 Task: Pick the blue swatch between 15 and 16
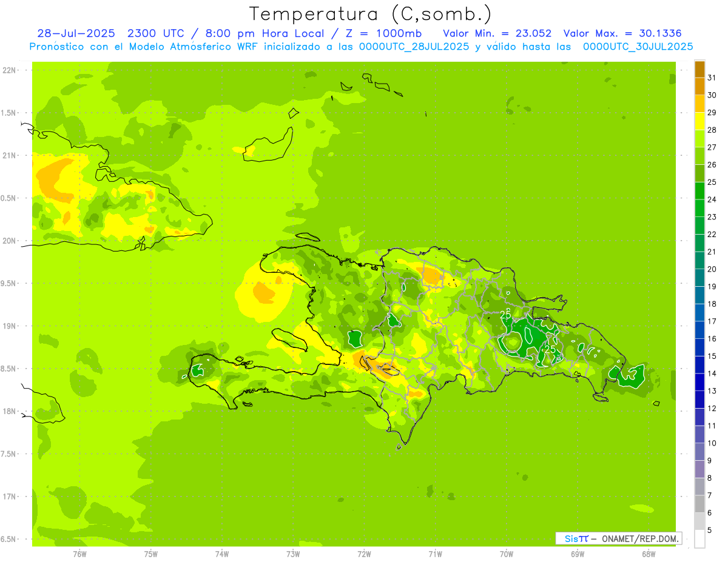699,347
